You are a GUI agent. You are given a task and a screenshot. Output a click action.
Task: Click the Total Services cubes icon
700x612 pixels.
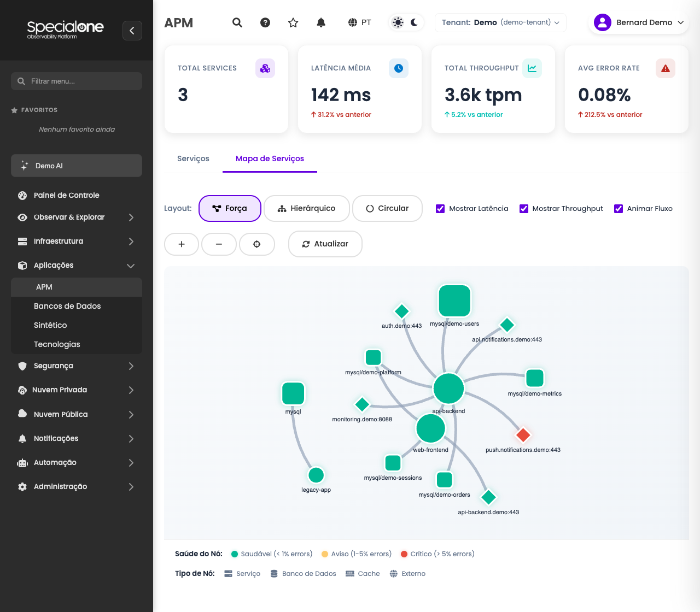pyautogui.click(x=265, y=68)
